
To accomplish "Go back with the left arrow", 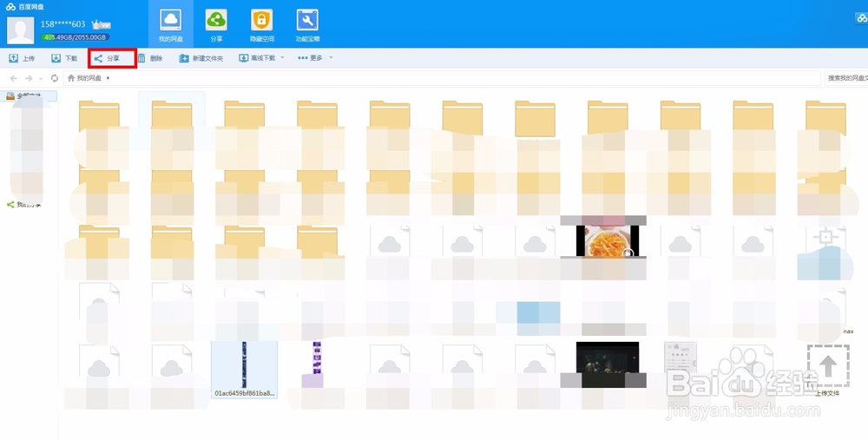I will [x=14, y=78].
